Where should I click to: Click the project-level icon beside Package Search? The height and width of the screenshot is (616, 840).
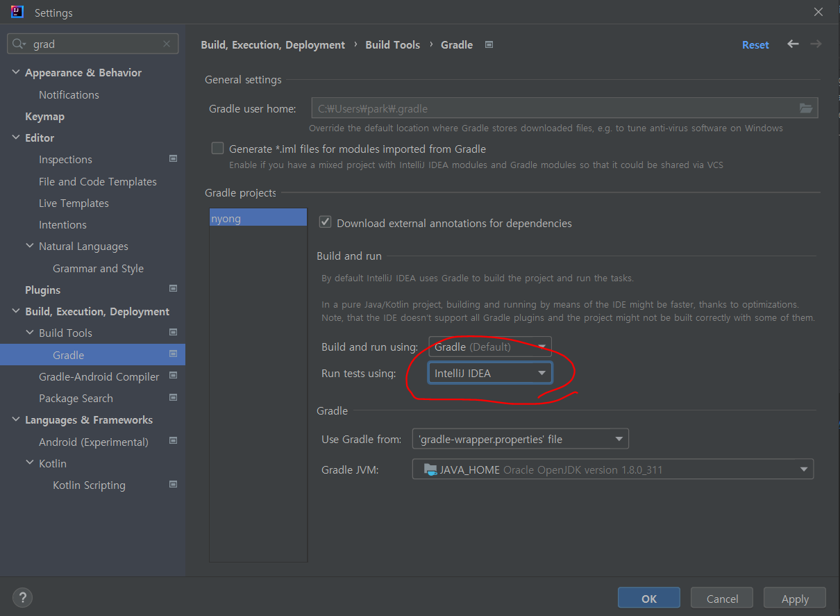point(174,398)
